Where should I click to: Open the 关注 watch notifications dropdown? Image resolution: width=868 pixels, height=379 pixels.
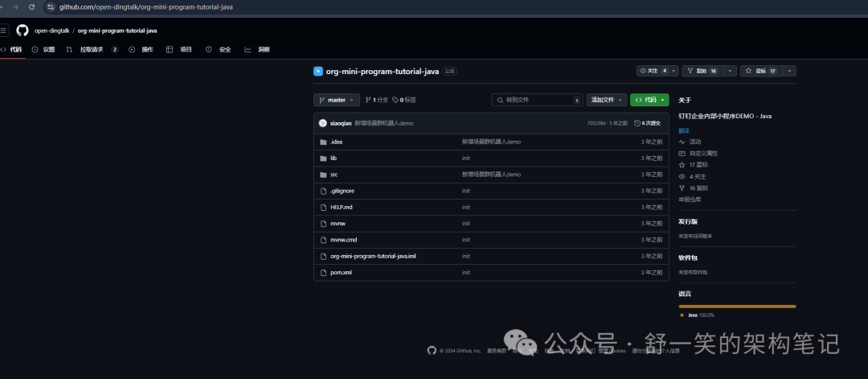pos(657,71)
